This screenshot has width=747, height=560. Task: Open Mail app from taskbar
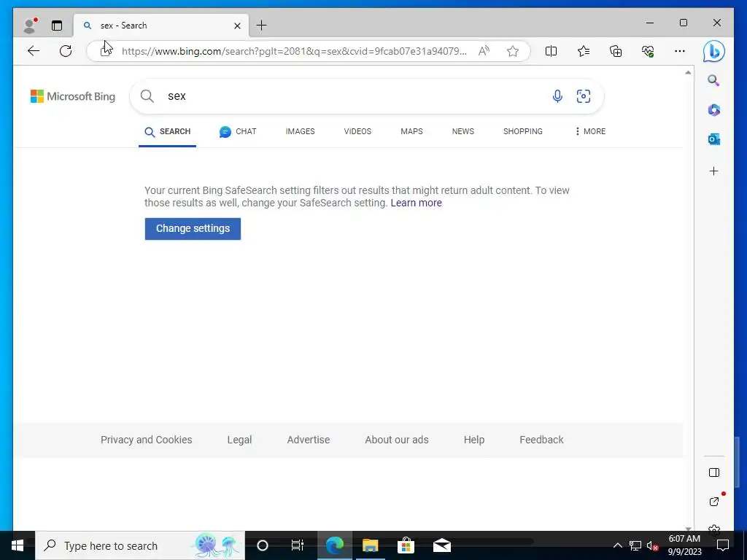[x=441, y=545]
